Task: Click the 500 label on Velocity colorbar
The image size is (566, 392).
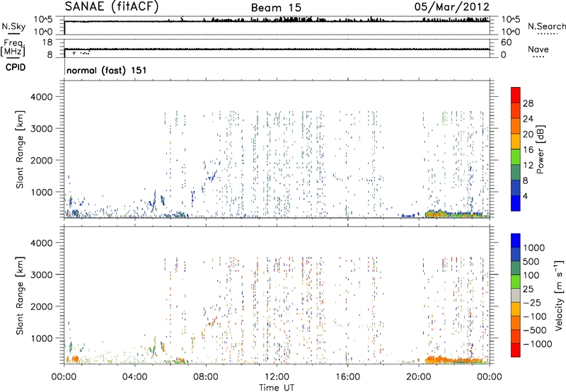Action: pos(531,261)
